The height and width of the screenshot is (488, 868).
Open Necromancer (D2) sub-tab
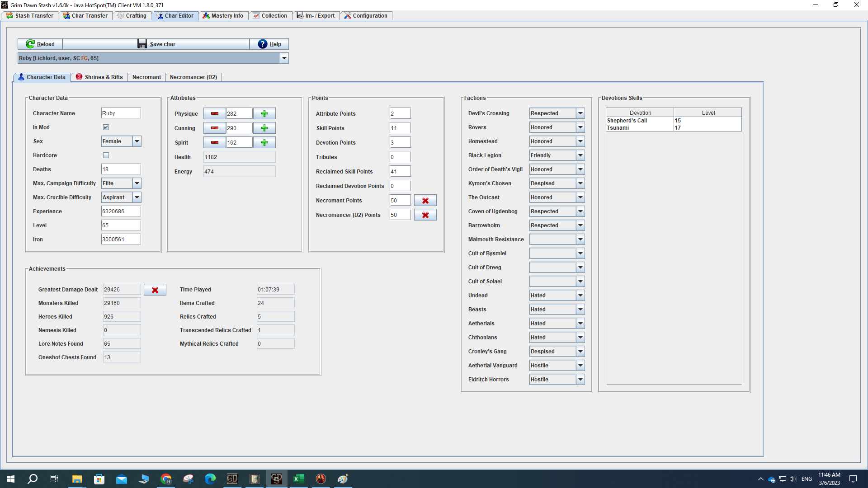[x=193, y=77]
